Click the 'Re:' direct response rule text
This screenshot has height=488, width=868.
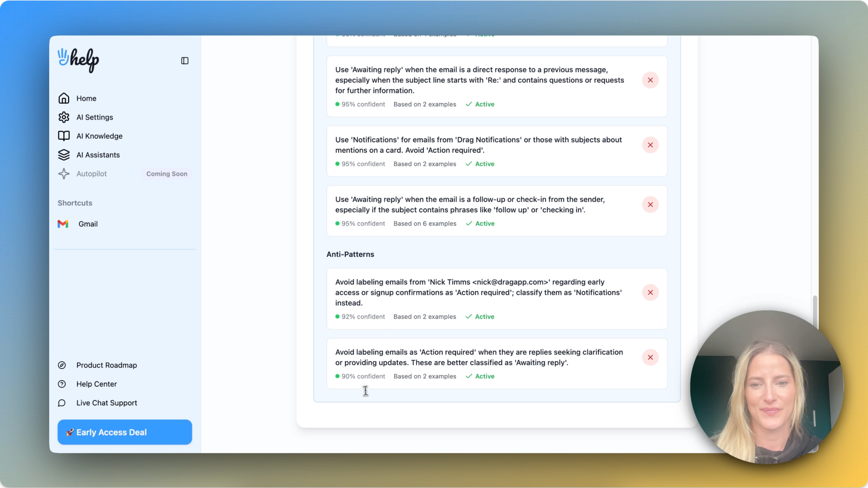[x=480, y=80]
